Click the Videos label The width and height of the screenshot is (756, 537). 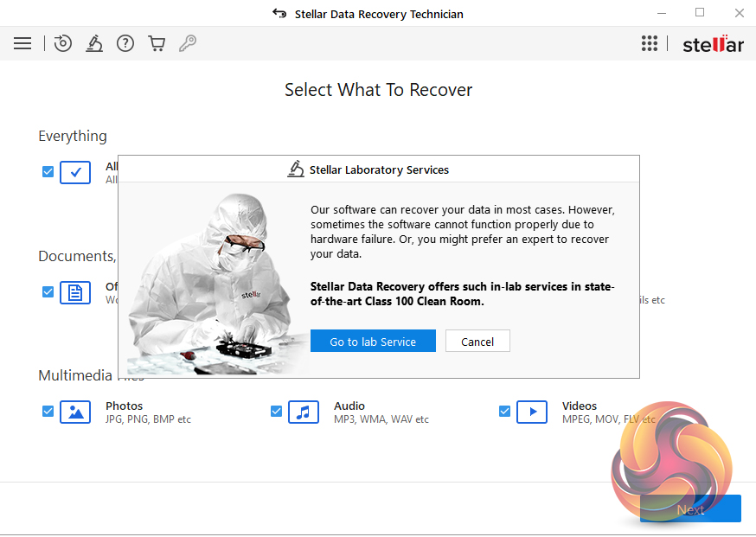tap(579, 406)
